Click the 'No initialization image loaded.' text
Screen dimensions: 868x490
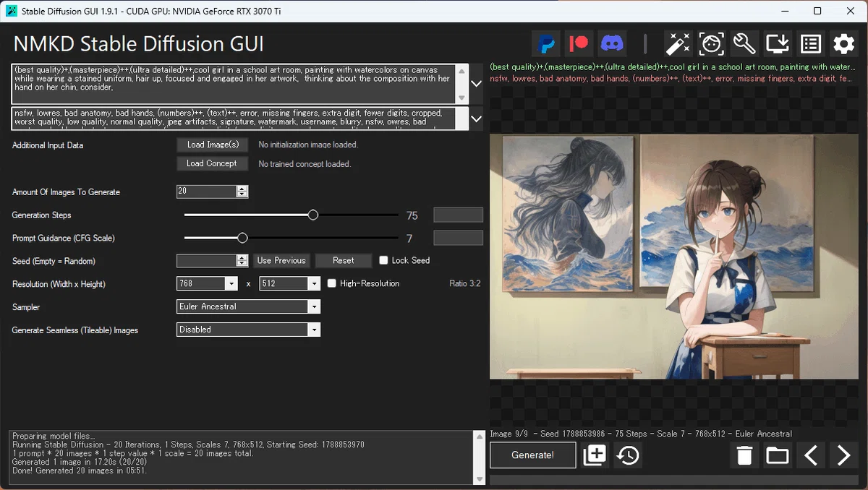[308, 145]
